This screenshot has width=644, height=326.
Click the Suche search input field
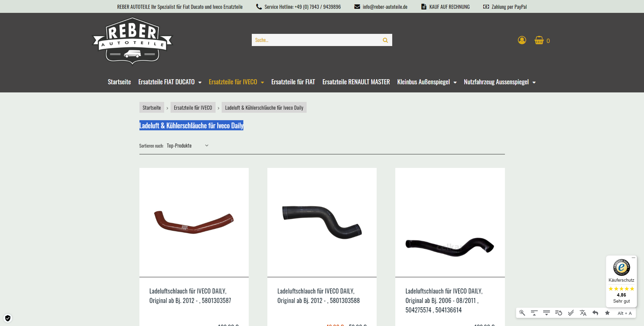point(316,40)
